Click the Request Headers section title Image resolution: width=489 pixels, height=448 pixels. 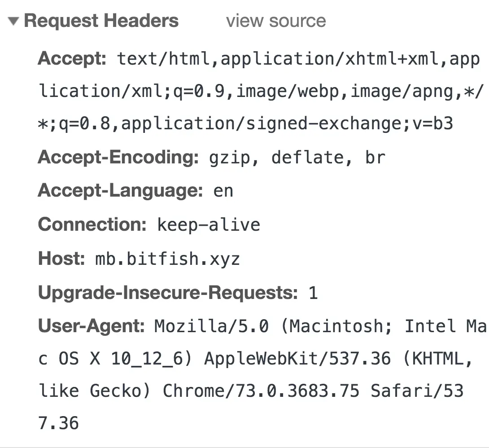coord(101,21)
